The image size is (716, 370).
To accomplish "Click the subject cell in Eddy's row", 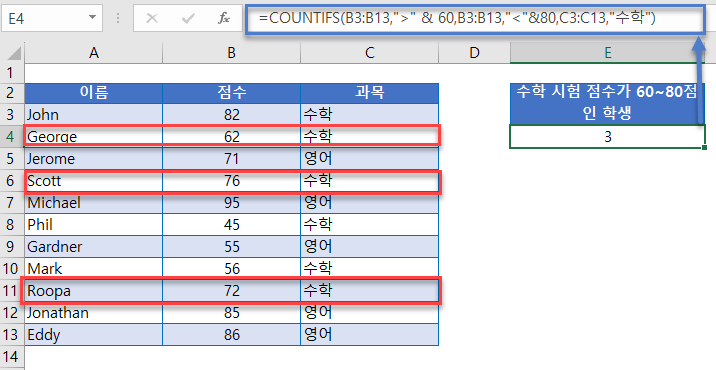I will coord(369,335).
